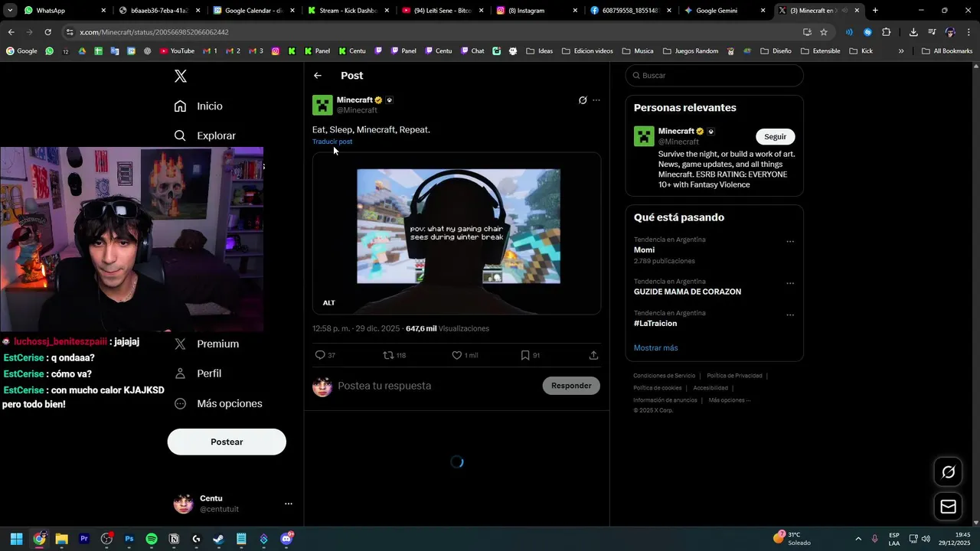This screenshot has width=980, height=551.
Task: Open Política de Privacidad link
Action: pos(734,376)
